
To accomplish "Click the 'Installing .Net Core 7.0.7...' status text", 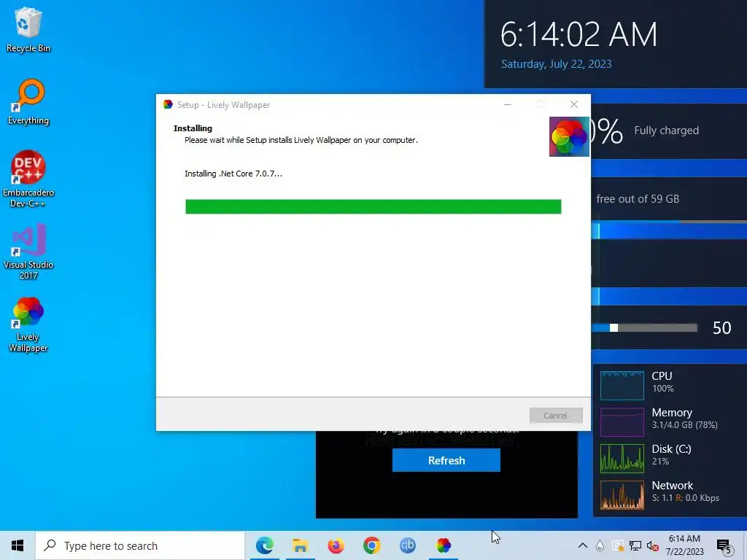I will [233, 174].
